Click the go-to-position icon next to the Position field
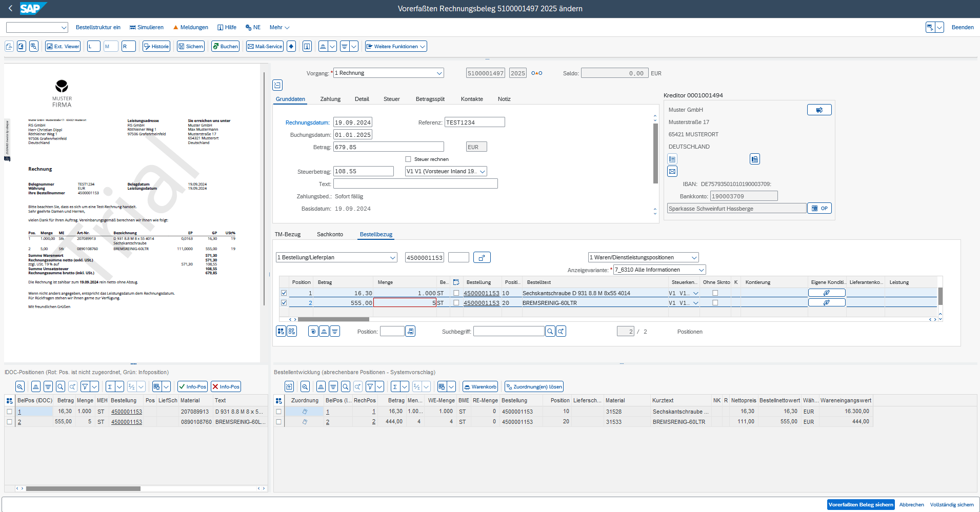980x512 pixels. 410,331
